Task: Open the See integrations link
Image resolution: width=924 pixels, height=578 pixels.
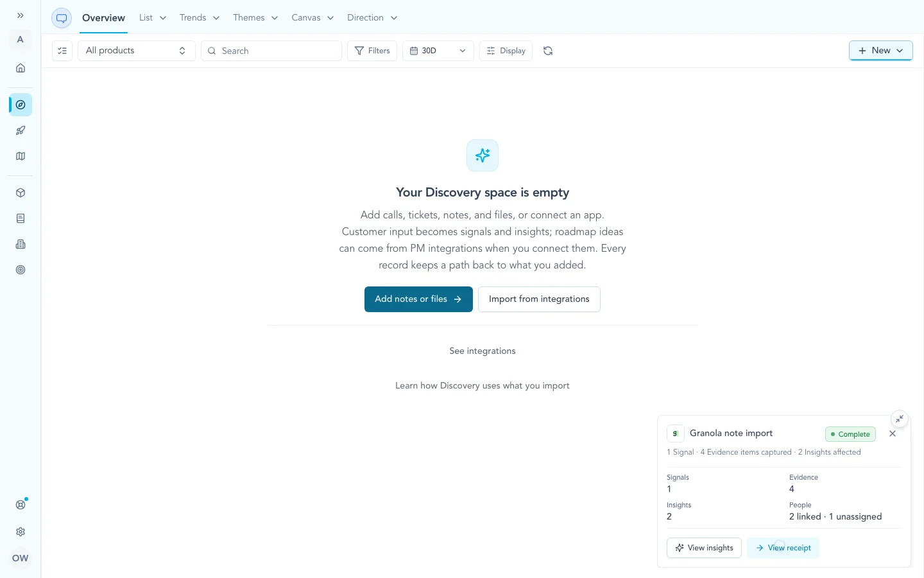Action: coord(483,351)
